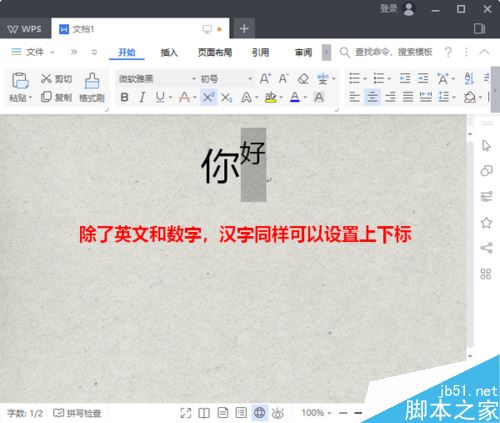Open the phonetic guide (变) icon

point(322,79)
